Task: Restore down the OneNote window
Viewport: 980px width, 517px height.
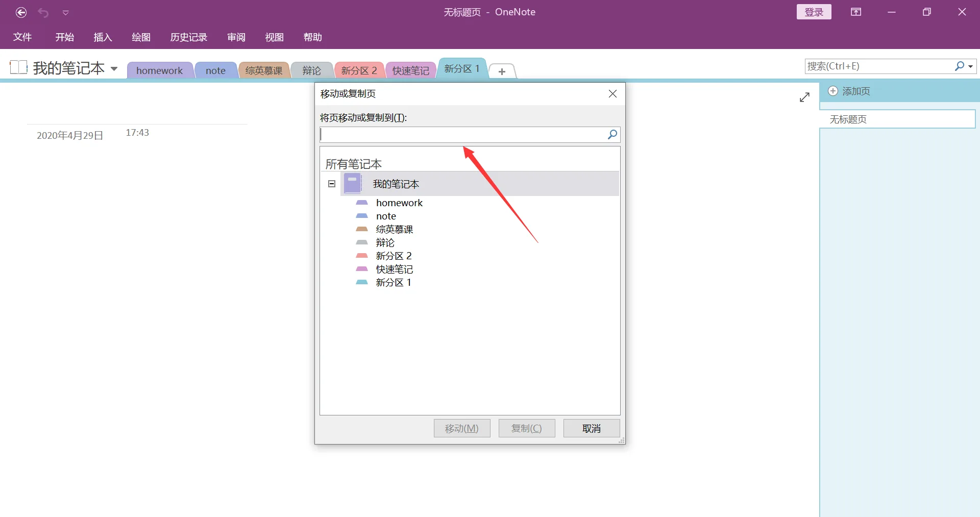Action: tap(927, 12)
